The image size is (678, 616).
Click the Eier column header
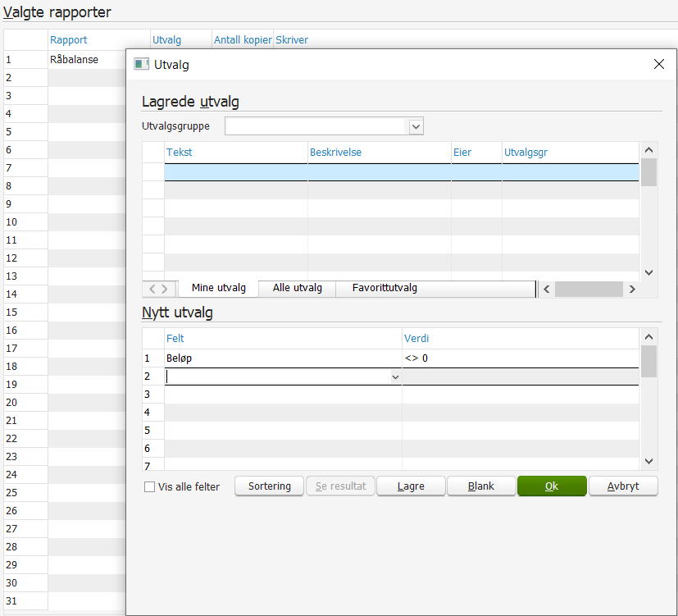pos(476,153)
